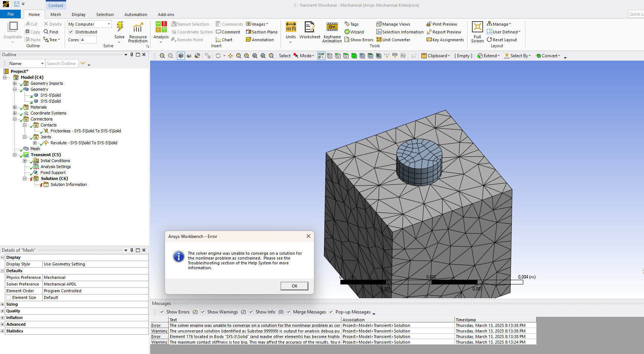Screen dimensions: 644x354
Task: Click Show Errors tool
Action: click(359, 40)
